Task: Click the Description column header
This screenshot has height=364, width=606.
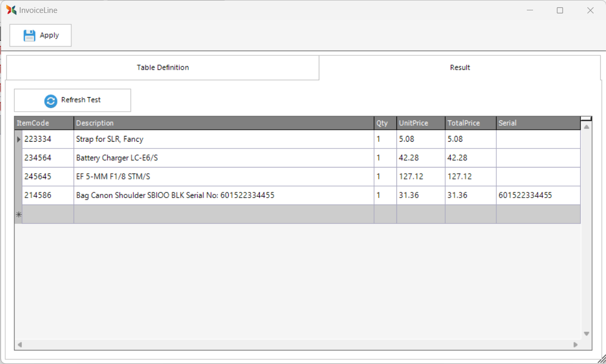Action: point(224,123)
